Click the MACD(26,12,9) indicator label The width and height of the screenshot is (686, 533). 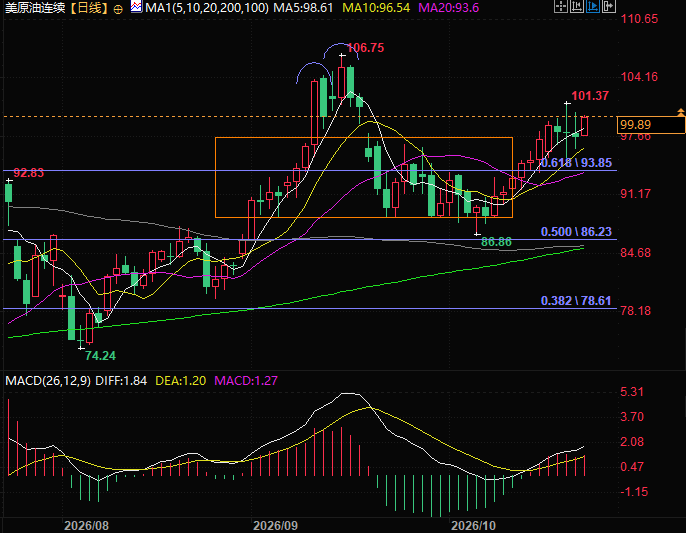[48, 381]
